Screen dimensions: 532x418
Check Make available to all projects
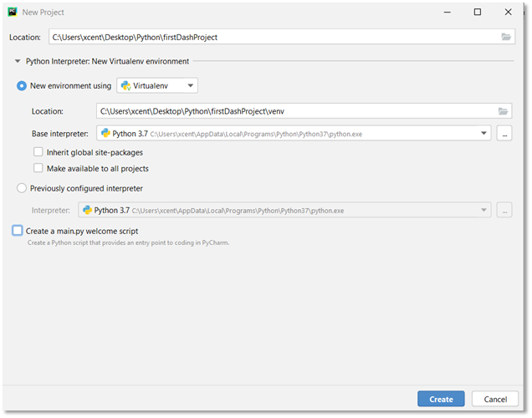(38, 168)
